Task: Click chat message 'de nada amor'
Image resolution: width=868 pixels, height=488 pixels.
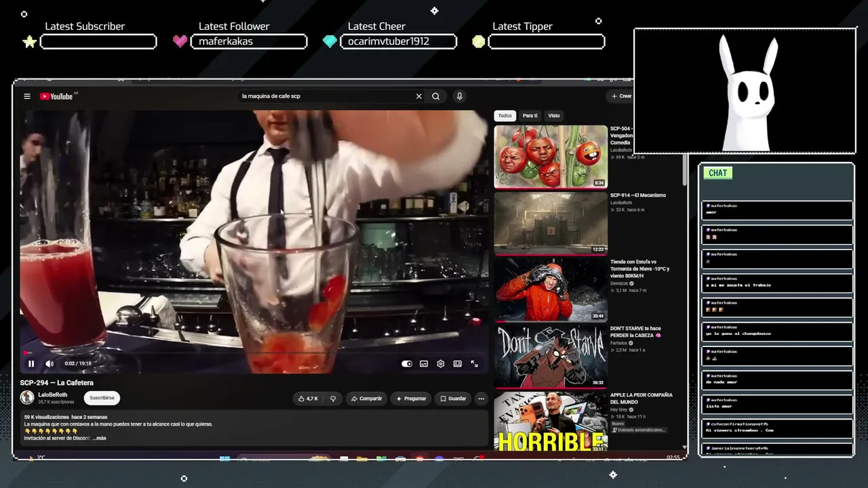Action: point(722,382)
